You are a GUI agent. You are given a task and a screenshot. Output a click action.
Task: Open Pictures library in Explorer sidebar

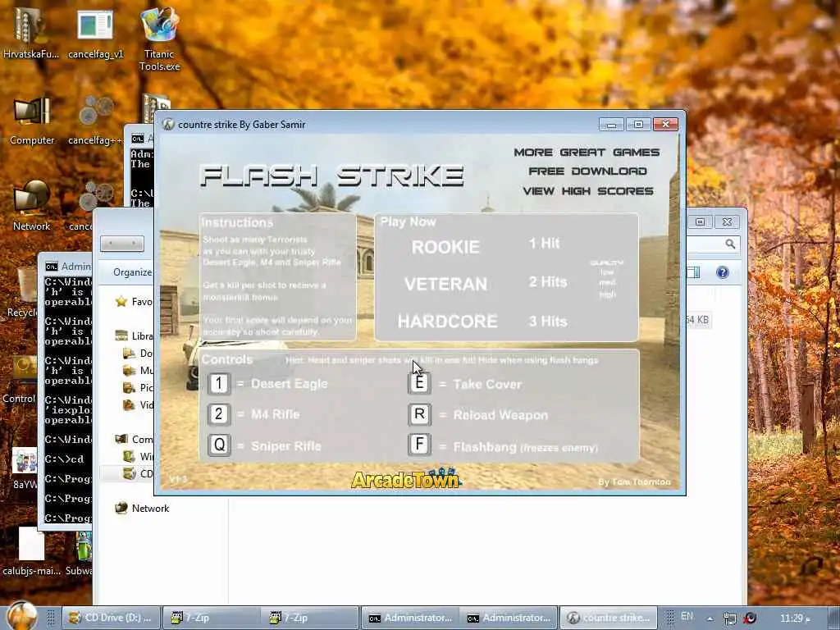(138, 387)
